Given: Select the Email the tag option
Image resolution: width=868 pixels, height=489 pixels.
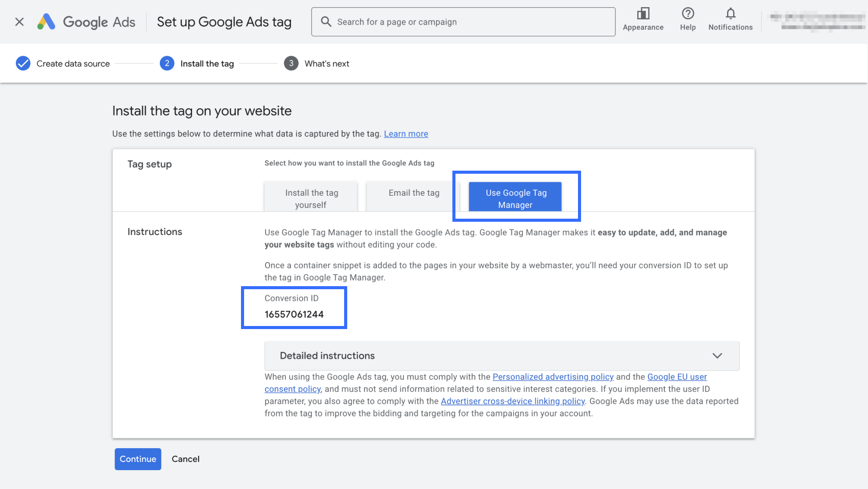Looking at the screenshot, I should click(414, 193).
